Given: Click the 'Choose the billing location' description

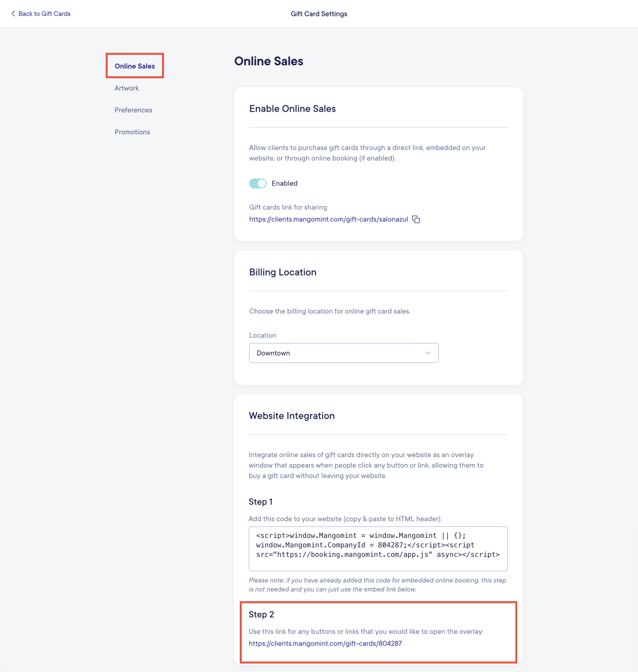Looking at the screenshot, I should pos(330,311).
